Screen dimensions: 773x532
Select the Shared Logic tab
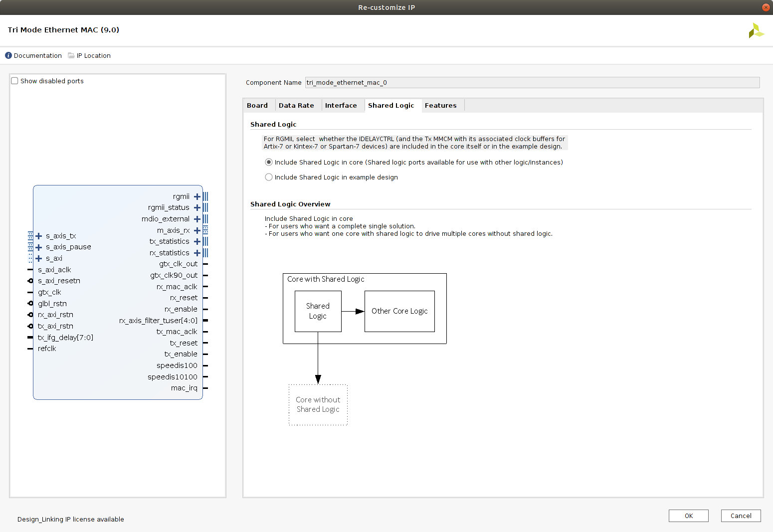click(391, 105)
